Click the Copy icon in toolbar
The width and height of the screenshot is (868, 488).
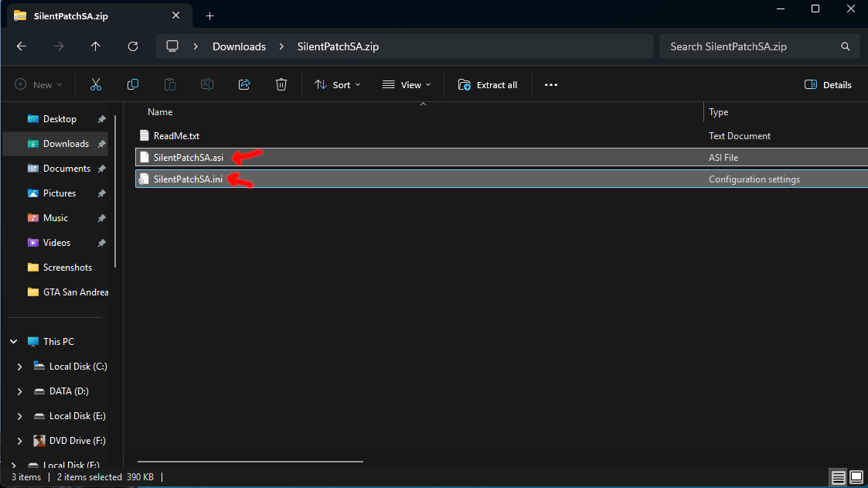pos(133,85)
